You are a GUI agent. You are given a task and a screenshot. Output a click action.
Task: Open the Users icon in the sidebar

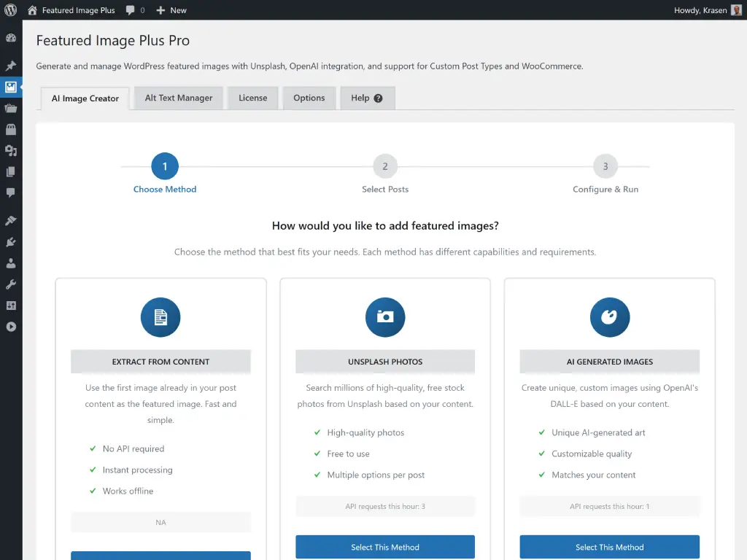(x=11, y=262)
